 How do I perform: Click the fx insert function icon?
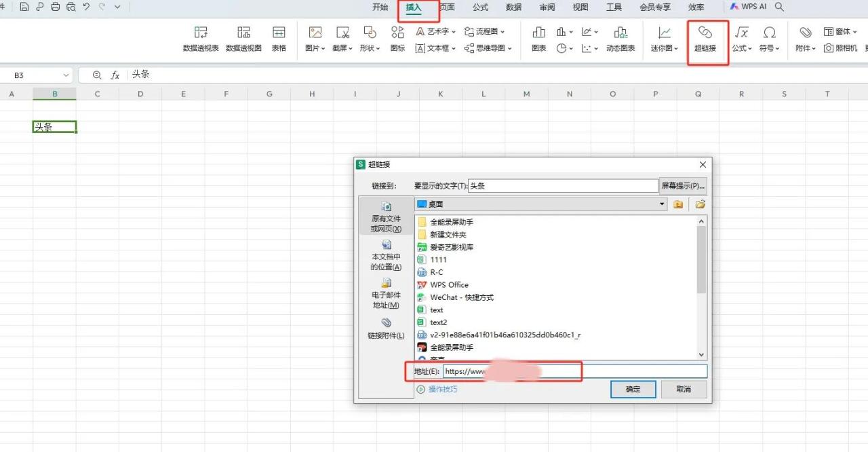point(115,75)
